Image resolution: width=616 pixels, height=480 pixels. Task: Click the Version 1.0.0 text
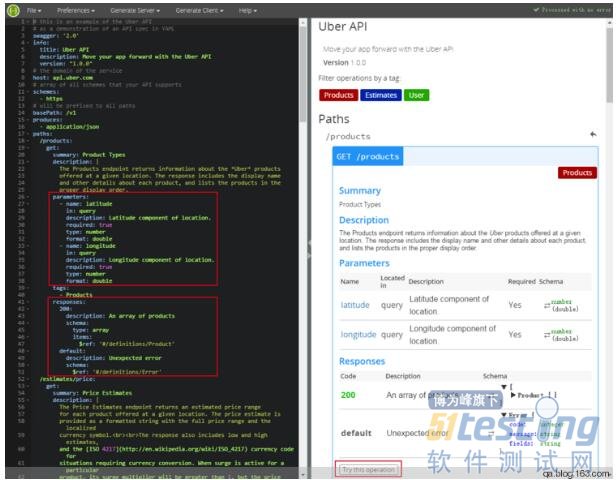click(345, 63)
